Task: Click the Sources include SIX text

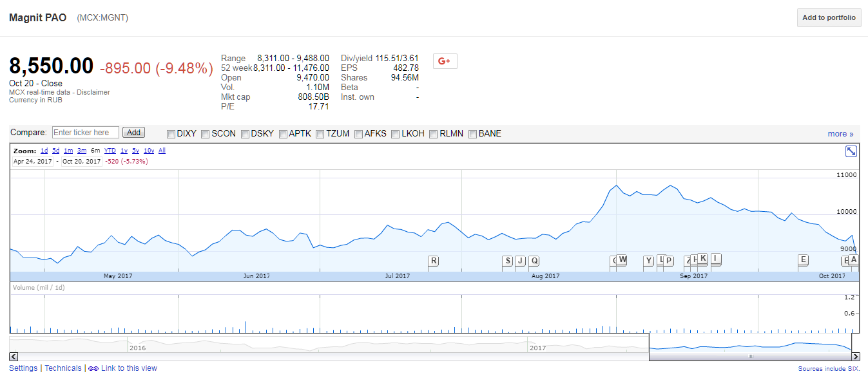Action: click(x=829, y=369)
